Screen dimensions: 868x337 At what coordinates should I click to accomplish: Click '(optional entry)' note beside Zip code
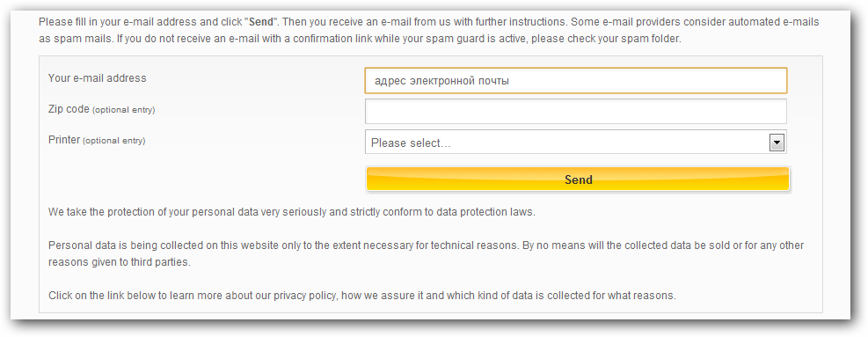pos(124,110)
